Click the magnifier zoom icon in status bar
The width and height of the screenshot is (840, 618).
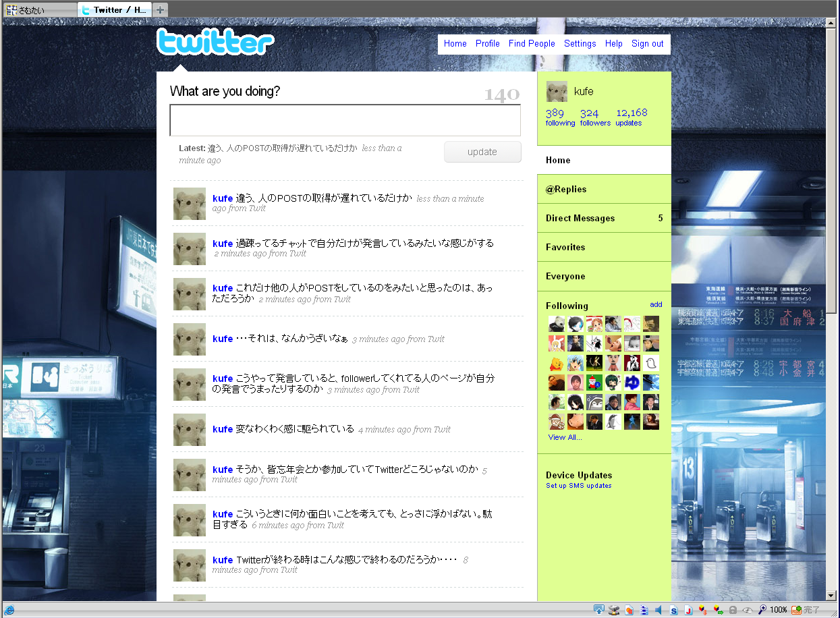(762, 610)
